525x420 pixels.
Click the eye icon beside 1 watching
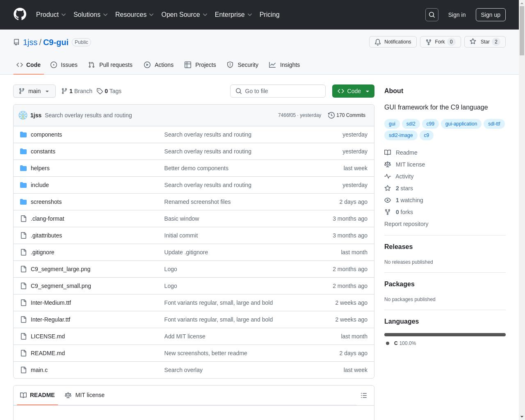(388, 200)
